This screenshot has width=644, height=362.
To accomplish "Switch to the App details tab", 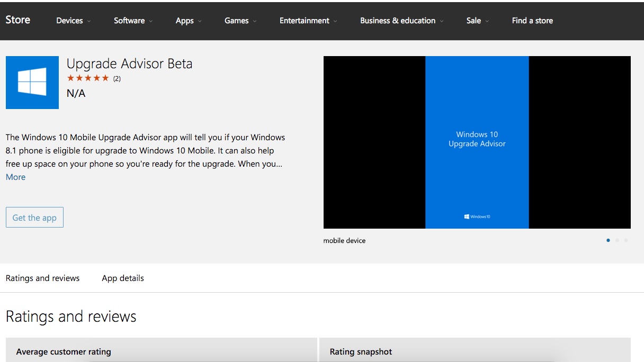I will click(x=123, y=278).
